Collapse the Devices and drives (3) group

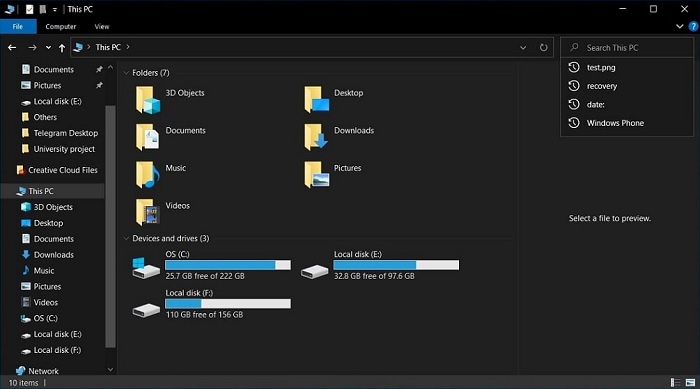point(126,238)
